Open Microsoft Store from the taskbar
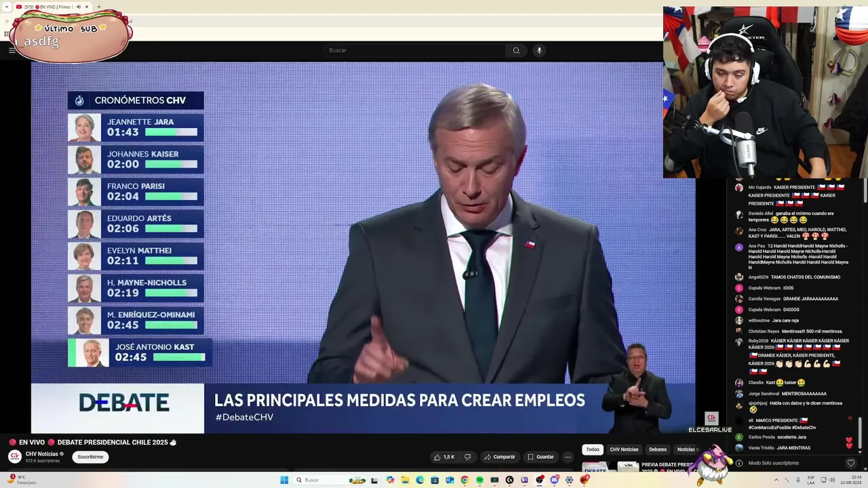Image resolution: width=868 pixels, height=488 pixels. coord(435,480)
